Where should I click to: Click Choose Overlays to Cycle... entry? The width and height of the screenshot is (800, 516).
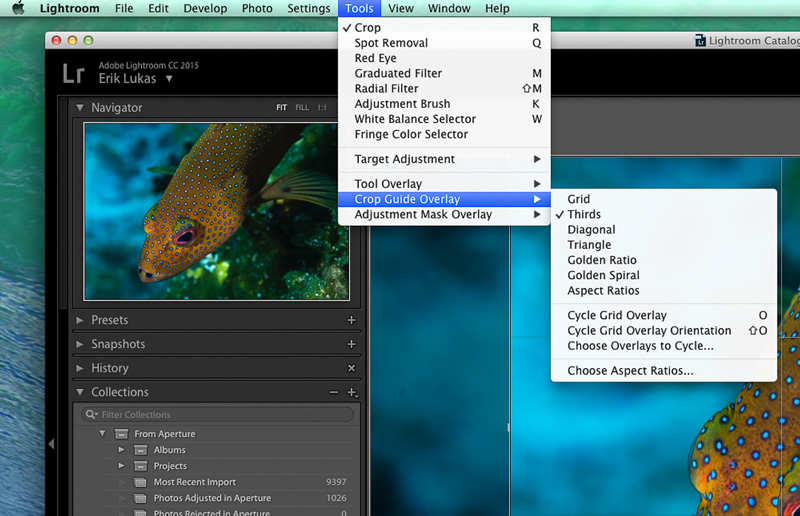coord(640,346)
